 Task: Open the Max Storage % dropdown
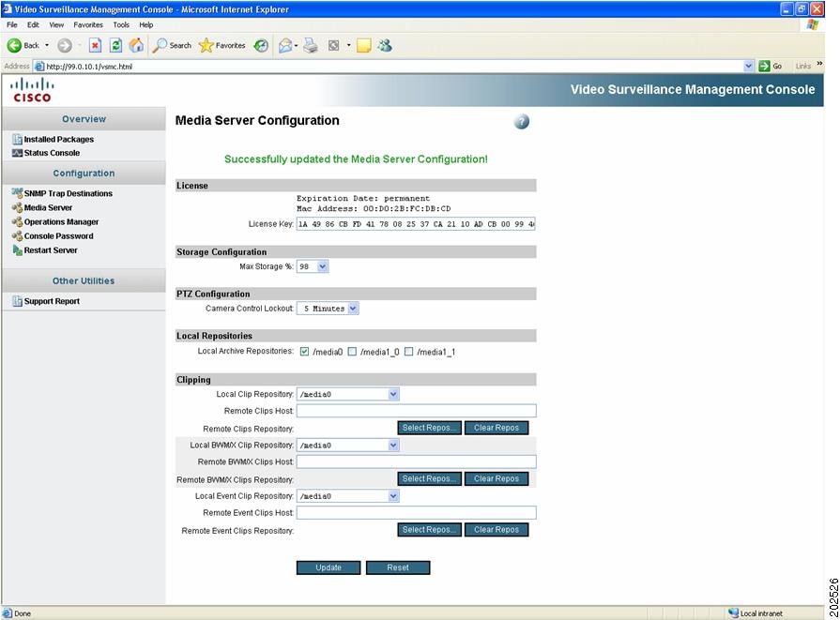(x=313, y=266)
